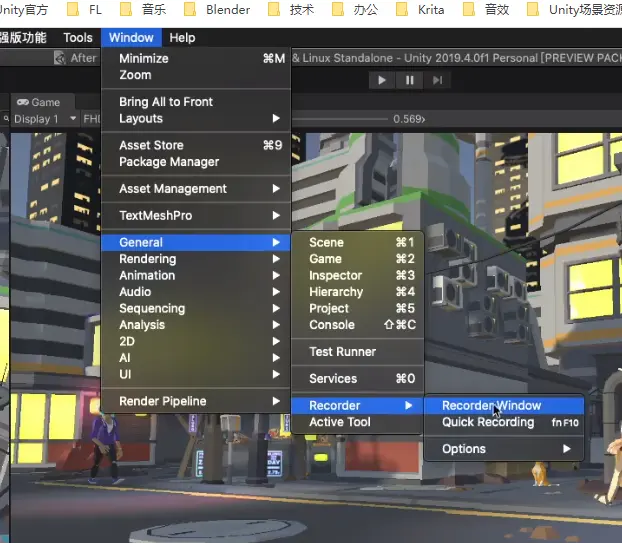This screenshot has height=543, width=622.
Task: Open the Recorder Window
Action: pos(504,406)
